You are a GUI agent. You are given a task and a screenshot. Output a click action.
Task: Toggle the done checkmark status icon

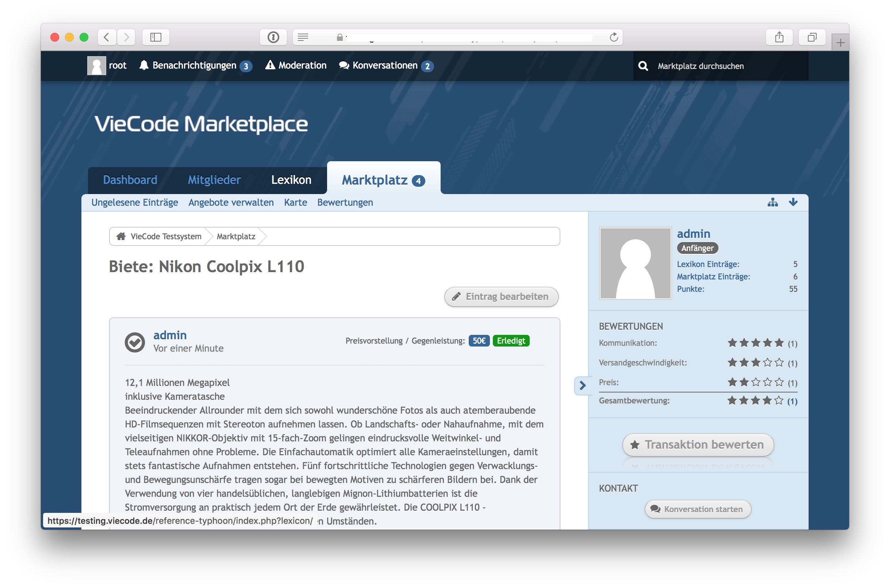pyautogui.click(x=135, y=342)
